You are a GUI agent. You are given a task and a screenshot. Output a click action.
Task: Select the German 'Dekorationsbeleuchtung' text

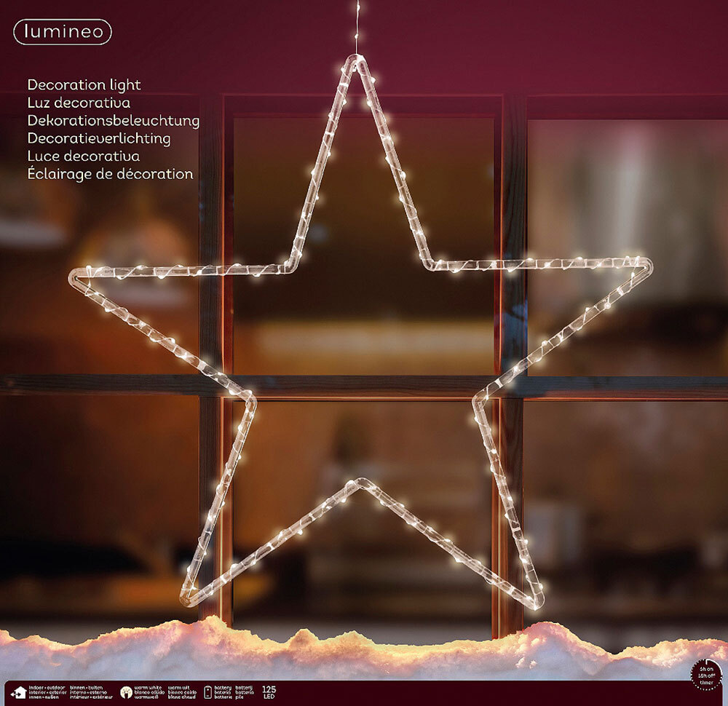click(x=113, y=120)
